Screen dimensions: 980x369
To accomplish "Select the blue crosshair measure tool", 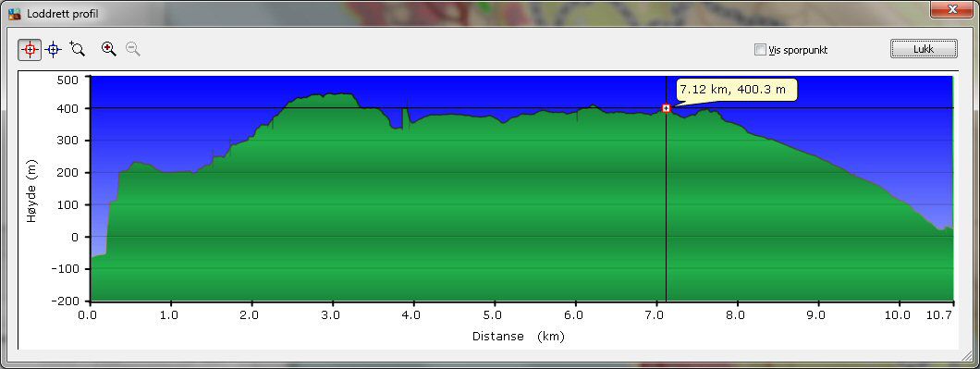I will click(54, 49).
